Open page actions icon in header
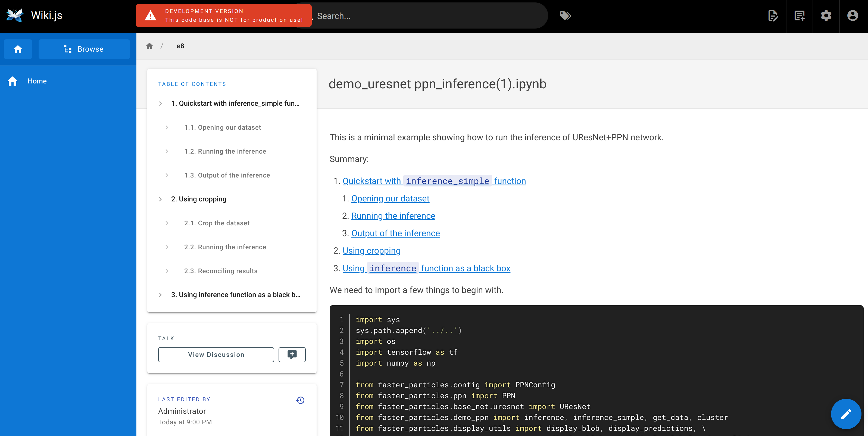This screenshot has width=868, height=436. pos(773,16)
